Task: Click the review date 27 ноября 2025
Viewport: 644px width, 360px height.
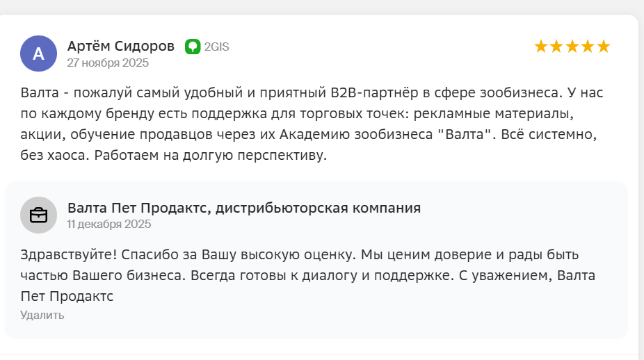Action: [108, 63]
